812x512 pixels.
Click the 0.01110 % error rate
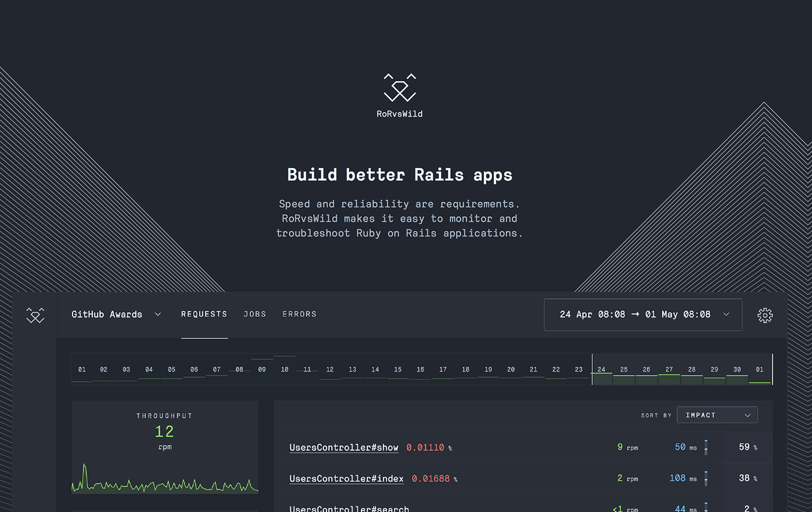coord(429,447)
